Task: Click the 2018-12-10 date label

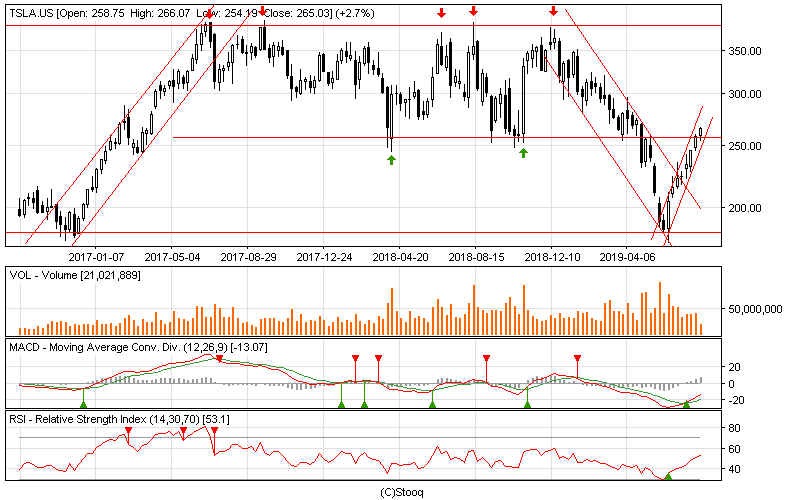Action: coord(553,257)
